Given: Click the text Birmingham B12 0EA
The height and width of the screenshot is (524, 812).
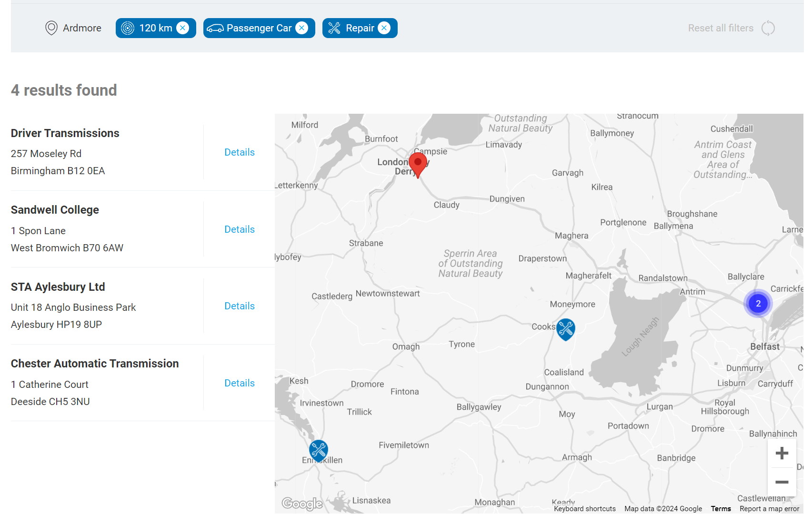Looking at the screenshot, I should (x=58, y=171).
